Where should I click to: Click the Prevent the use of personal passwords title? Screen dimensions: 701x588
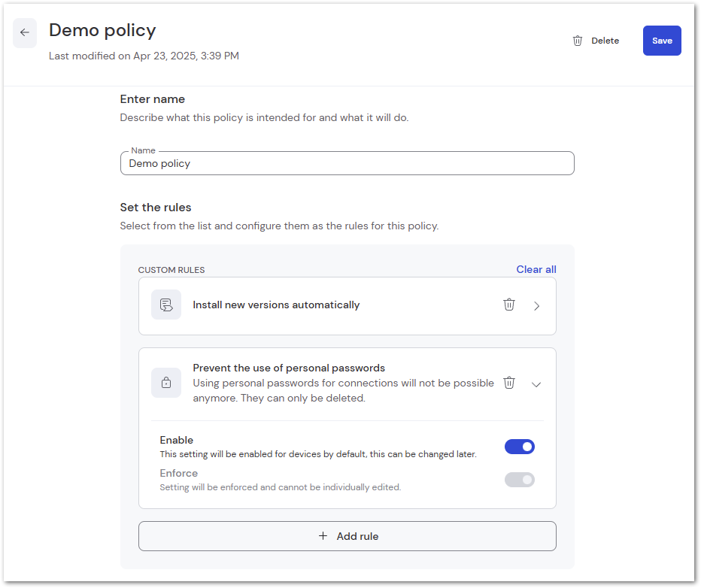tap(289, 368)
